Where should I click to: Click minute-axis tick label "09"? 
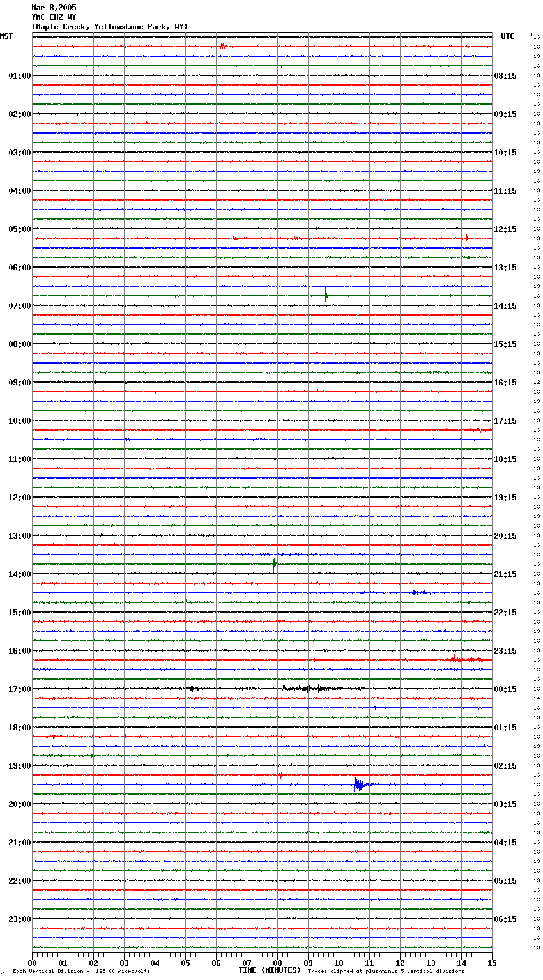(x=308, y=963)
